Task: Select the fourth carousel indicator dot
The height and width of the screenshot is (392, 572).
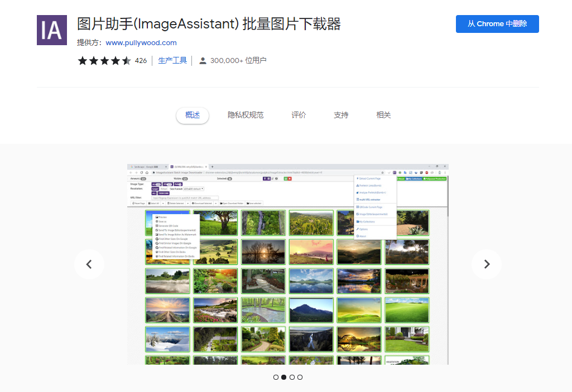Action: 300,377
